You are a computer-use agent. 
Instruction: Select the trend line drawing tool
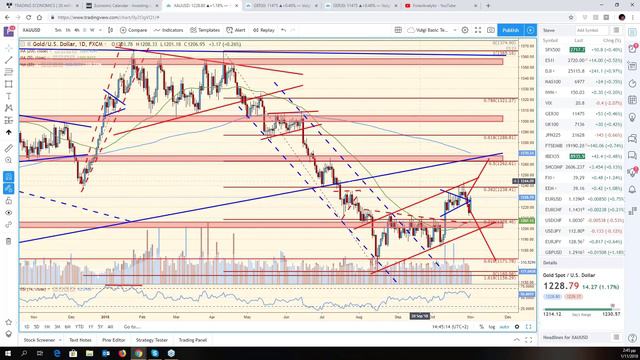click(x=9, y=60)
